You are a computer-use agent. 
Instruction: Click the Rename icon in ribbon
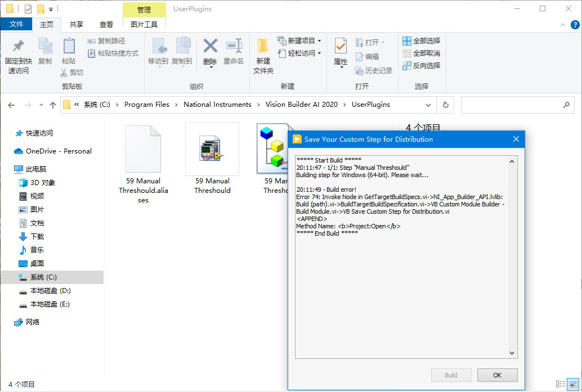pos(234,46)
